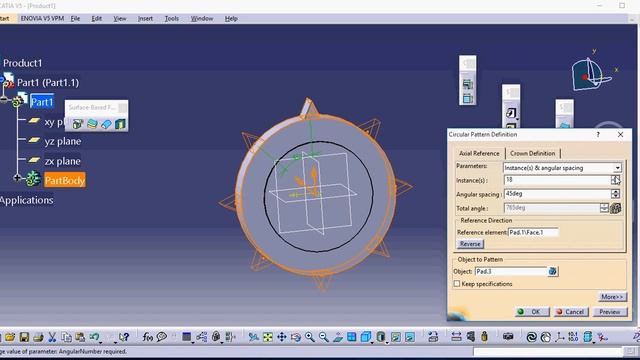Click the Measure Inertia weight icon
The image size is (640, 360).
pos(484,337)
